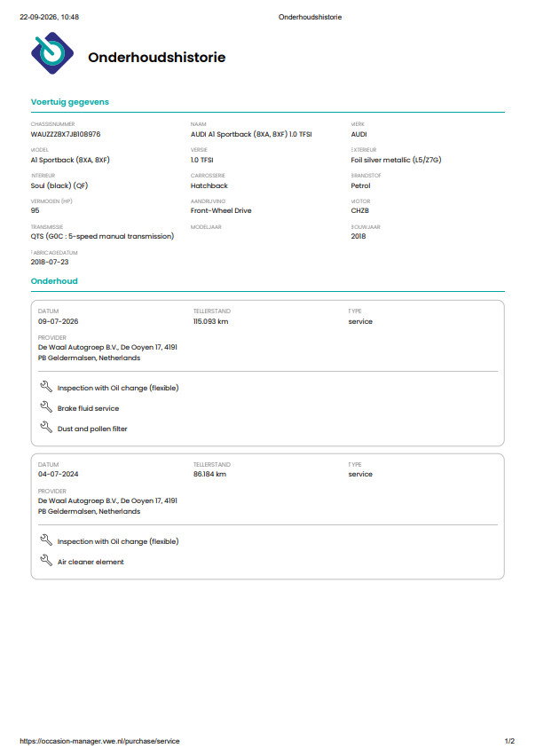
Task: Select the service date 09-07-2026
Action: click(x=58, y=321)
